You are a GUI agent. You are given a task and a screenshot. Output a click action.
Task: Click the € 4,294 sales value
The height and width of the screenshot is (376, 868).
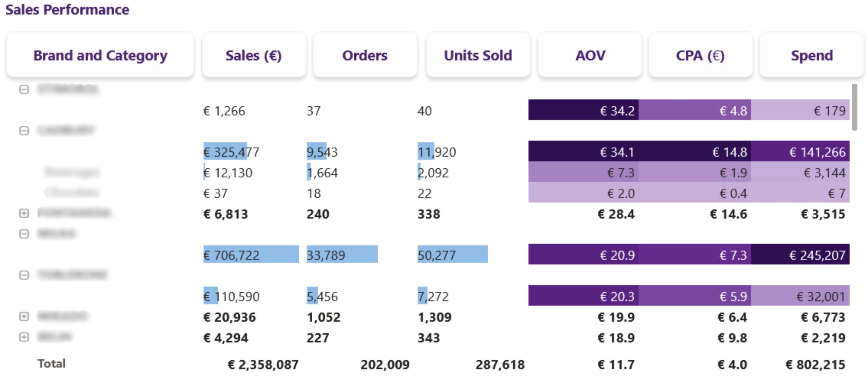[x=225, y=338]
